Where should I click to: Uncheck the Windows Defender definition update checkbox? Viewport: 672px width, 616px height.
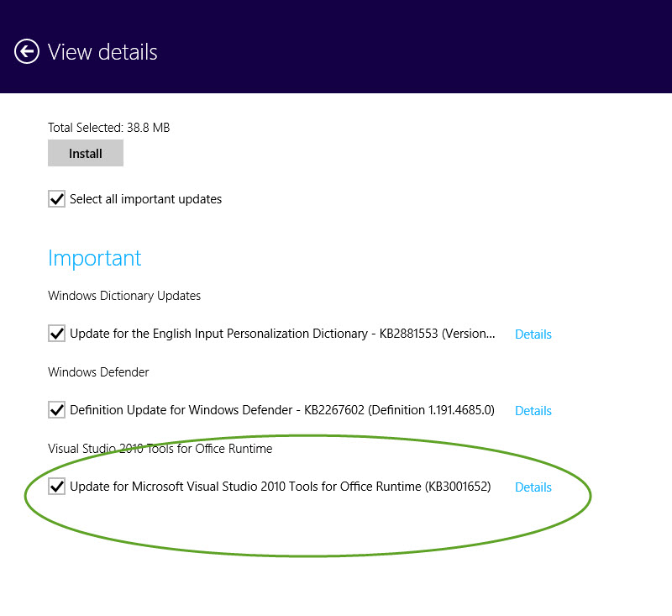coord(56,410)
